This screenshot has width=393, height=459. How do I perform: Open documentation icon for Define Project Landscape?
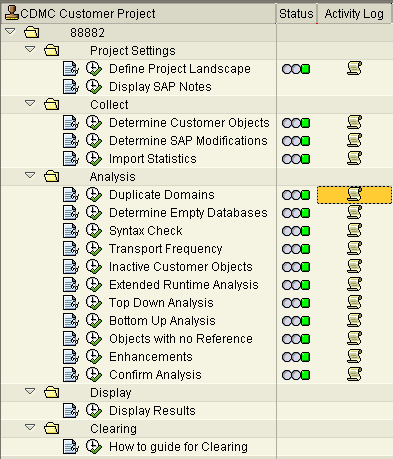pyautogui.click(x=71, y=69)
